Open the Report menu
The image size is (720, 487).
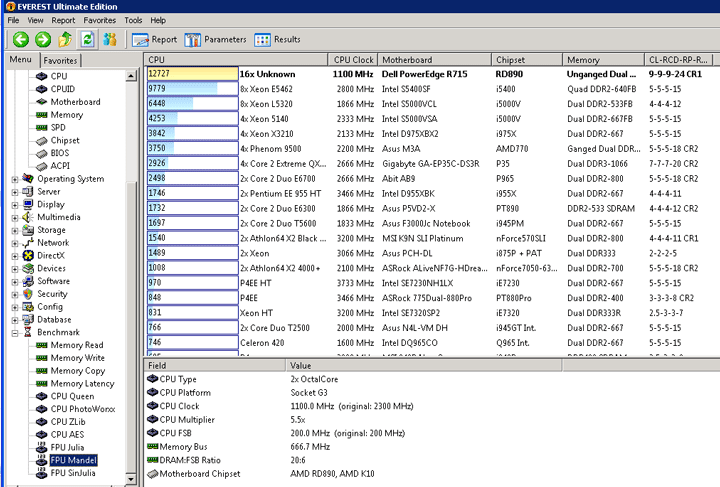(63, 20)
